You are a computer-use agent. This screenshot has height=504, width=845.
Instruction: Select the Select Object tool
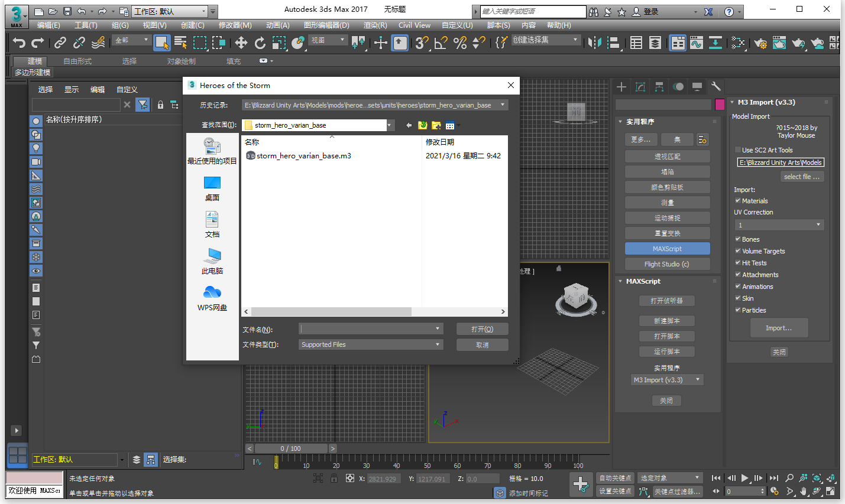(161, 43)
